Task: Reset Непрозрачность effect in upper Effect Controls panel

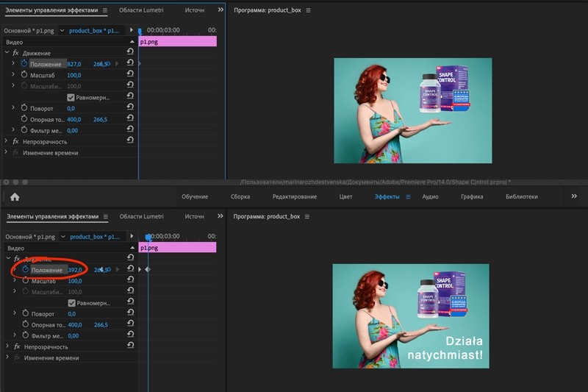Action: pos(130,140)
